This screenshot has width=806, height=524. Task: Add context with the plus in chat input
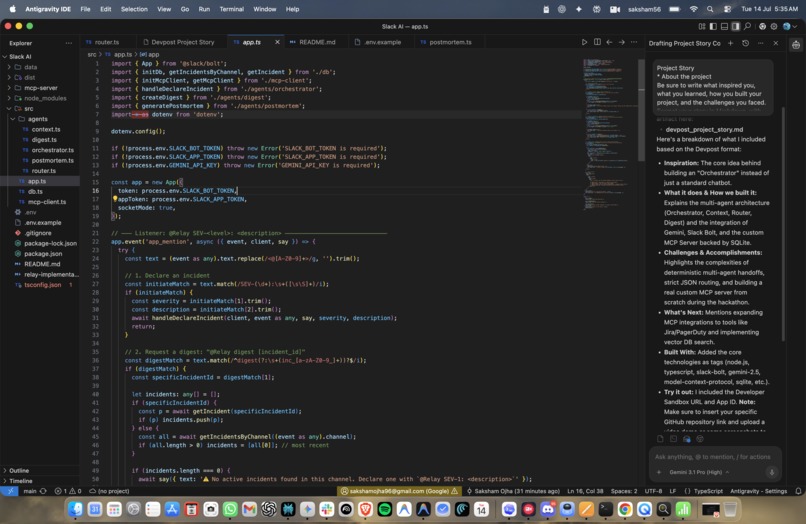659,472
